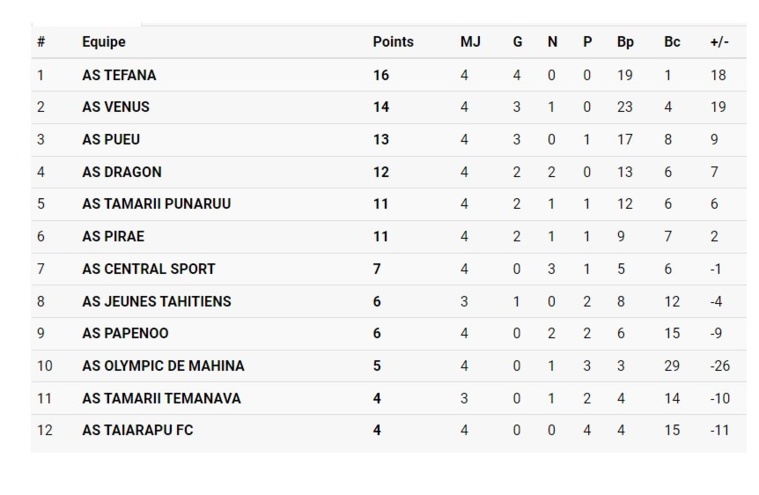Click on AS DRAGON in the table
Screen dimensions: 759x495
122,172
